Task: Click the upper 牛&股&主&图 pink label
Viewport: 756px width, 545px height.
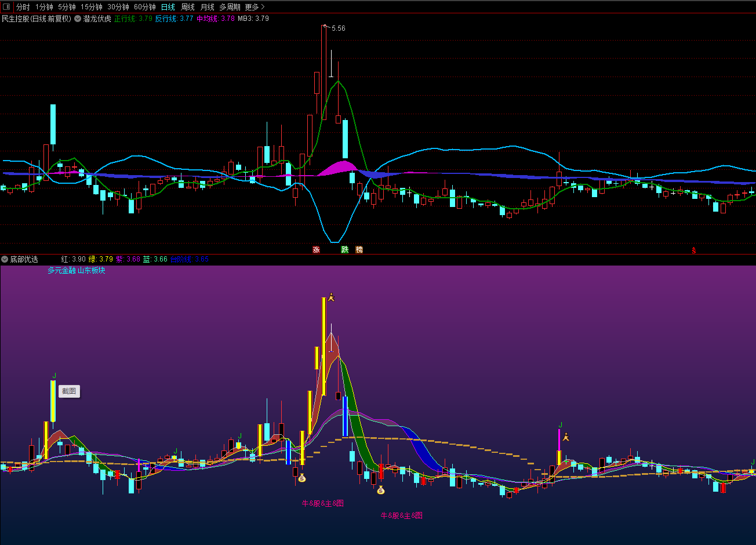Action: [323, 503]
